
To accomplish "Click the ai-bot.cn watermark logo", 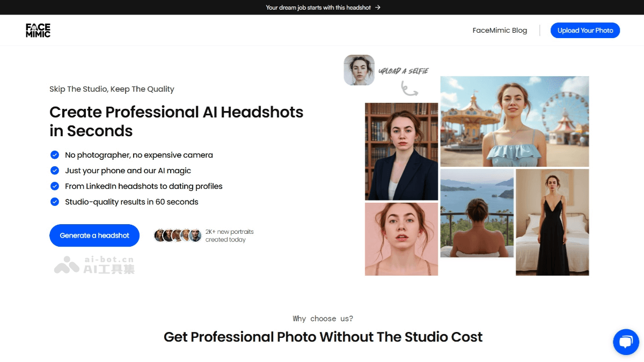I will click(94, 265).
